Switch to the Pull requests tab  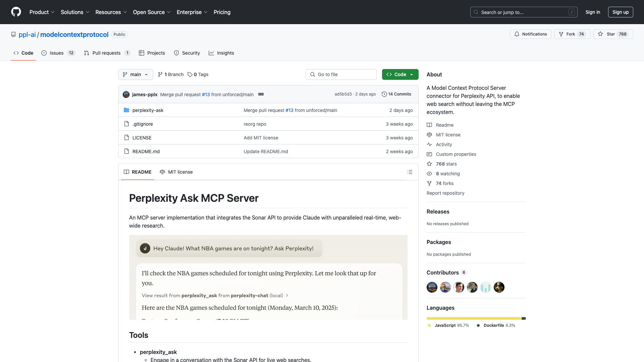click(x=106, y=53)
